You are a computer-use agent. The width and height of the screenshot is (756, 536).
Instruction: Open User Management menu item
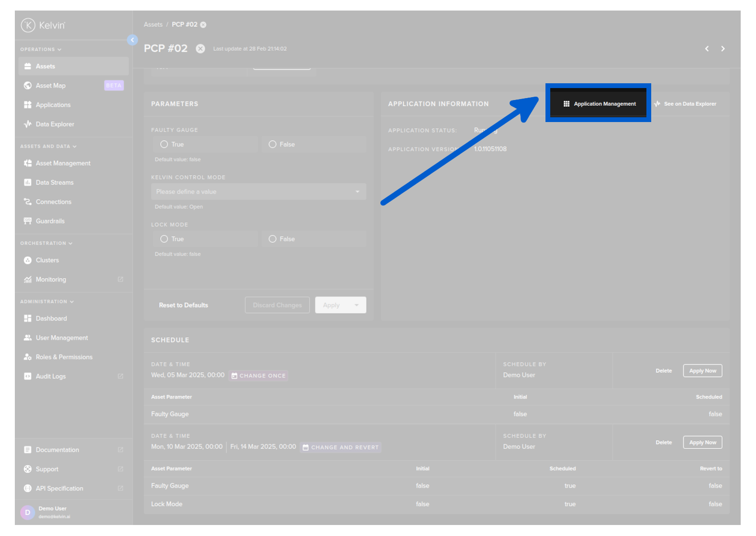(x=62, y=338)
